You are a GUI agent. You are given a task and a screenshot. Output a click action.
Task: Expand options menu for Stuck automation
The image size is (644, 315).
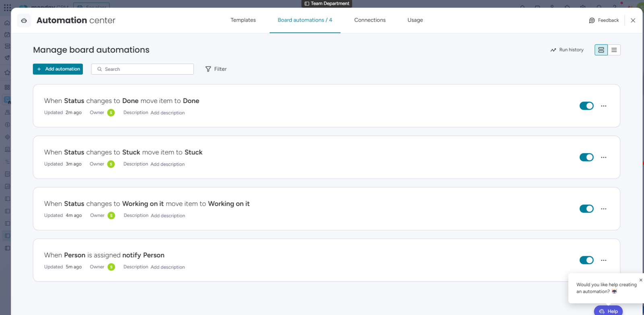pyautogui.click(x=603, y=157)
